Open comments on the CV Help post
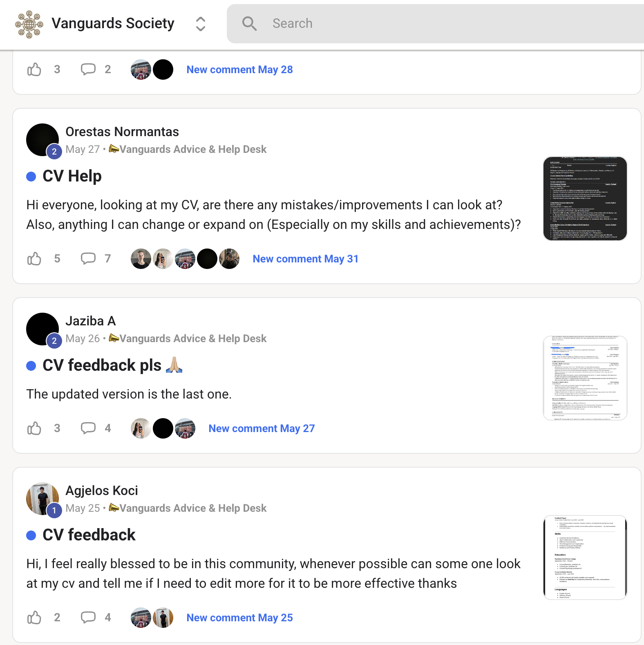The height and width of the screenshot is (645, 644). [x=88, y=259]
